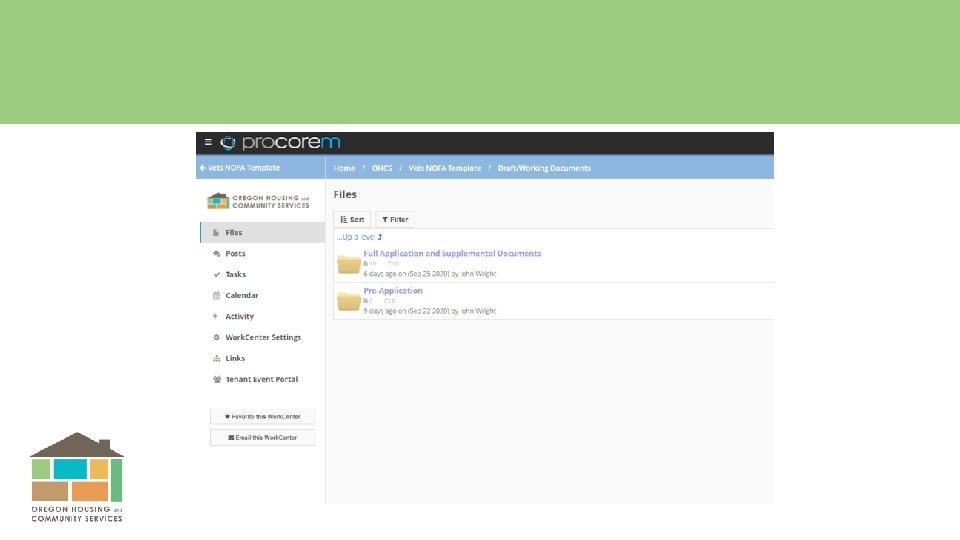Image resolution: width=960 pixels, height=540 pixels.
Task: Open OHCS breadcrumb
Action: 382,168
